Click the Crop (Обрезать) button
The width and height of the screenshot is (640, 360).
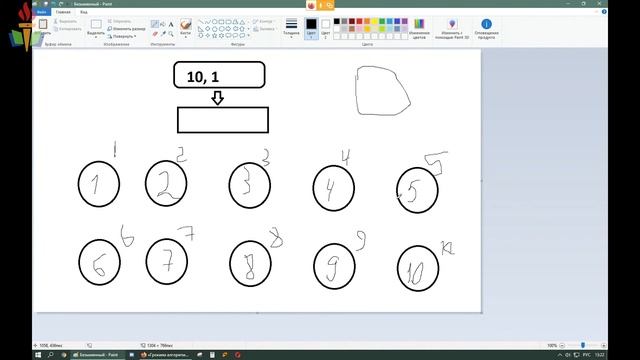pos(120,21)
